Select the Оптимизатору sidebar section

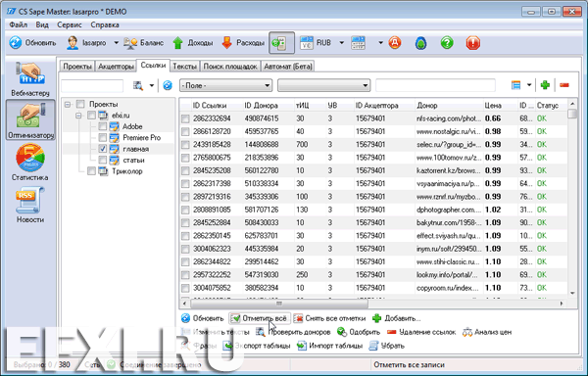click(x=30, y=119)
